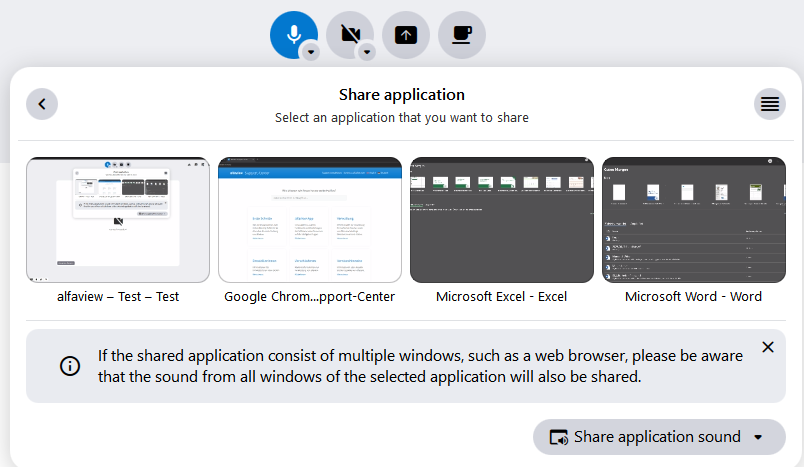This screenshot has width=804, height=467.
Task: Turn on the disabled camera
Action: coord(349,33)
